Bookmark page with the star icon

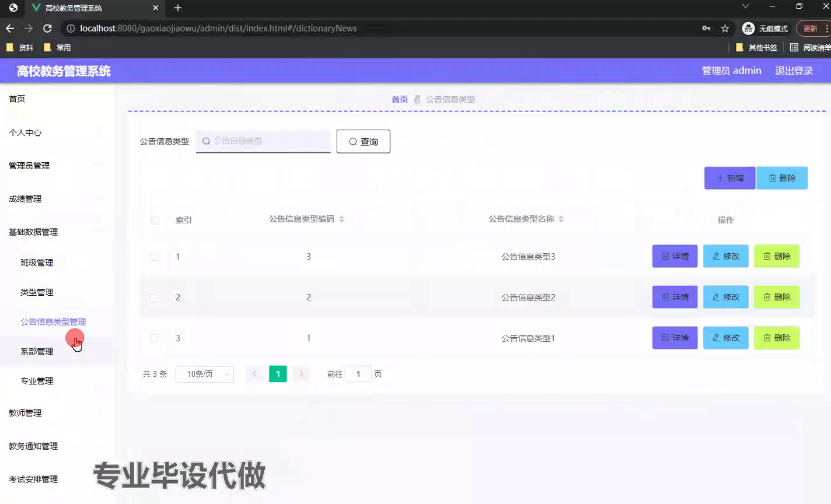(x=725, y=28)
